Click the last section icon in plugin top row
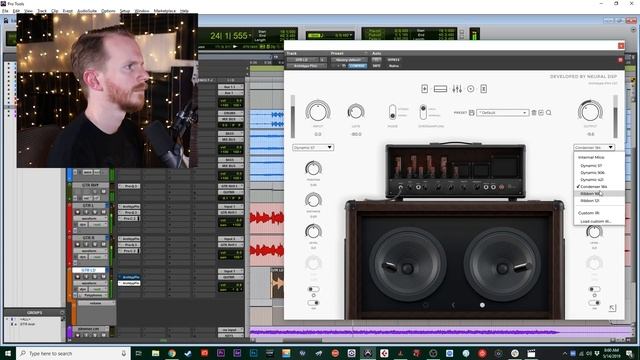640x360 pixels. click(484, 89)
